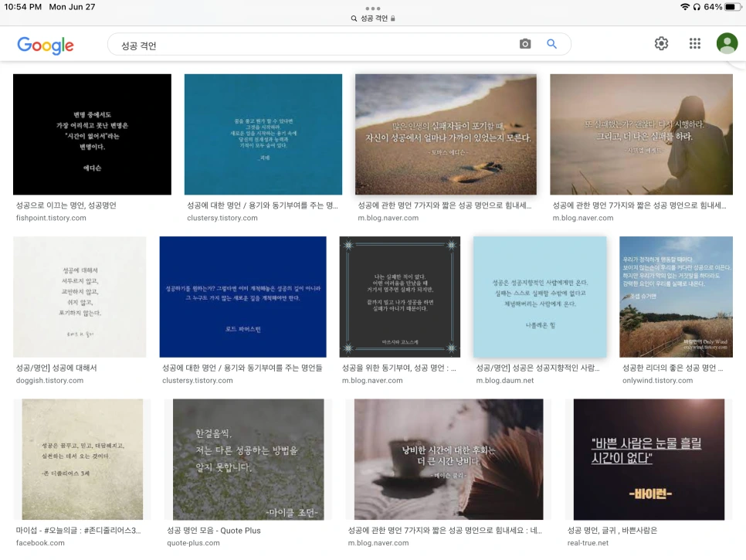Open the 성공/명언] 성공은 성공지향적인 사람 title

[x=537, y=368]
